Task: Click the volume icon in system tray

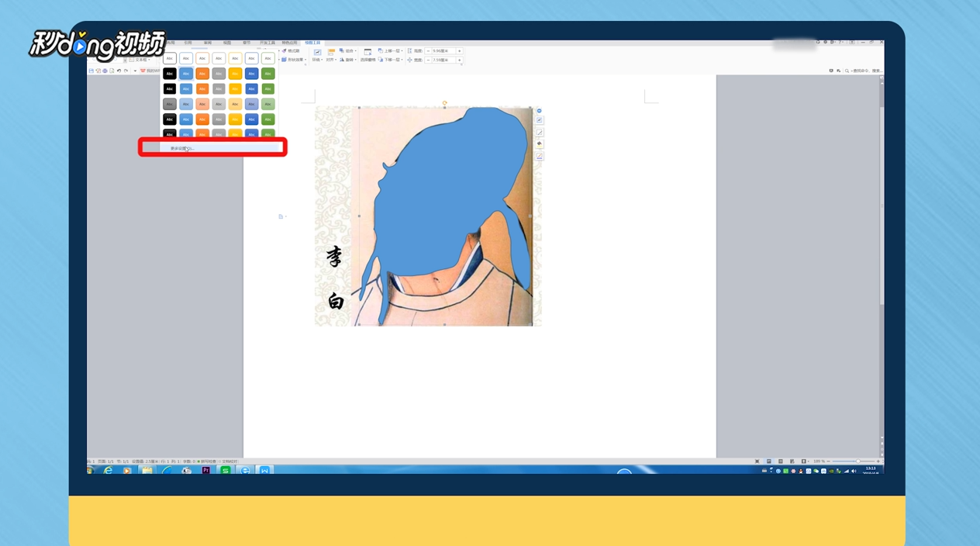Action: pyautogui.click(x=854, y=471)
